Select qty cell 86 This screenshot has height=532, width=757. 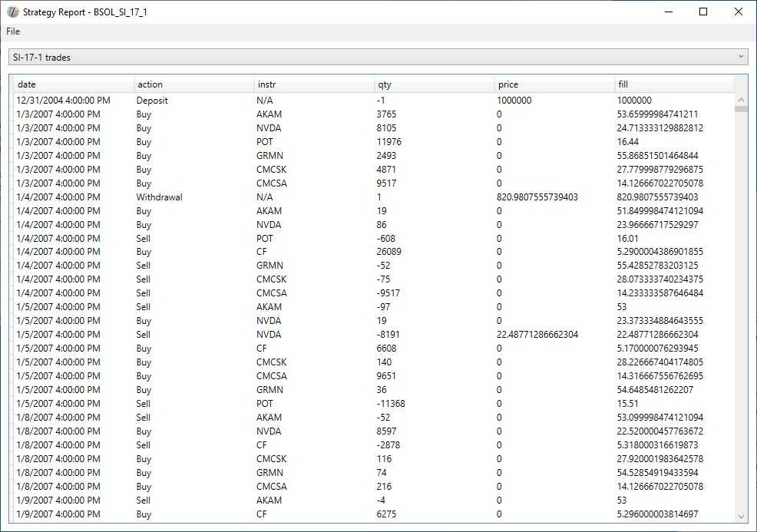382,224
